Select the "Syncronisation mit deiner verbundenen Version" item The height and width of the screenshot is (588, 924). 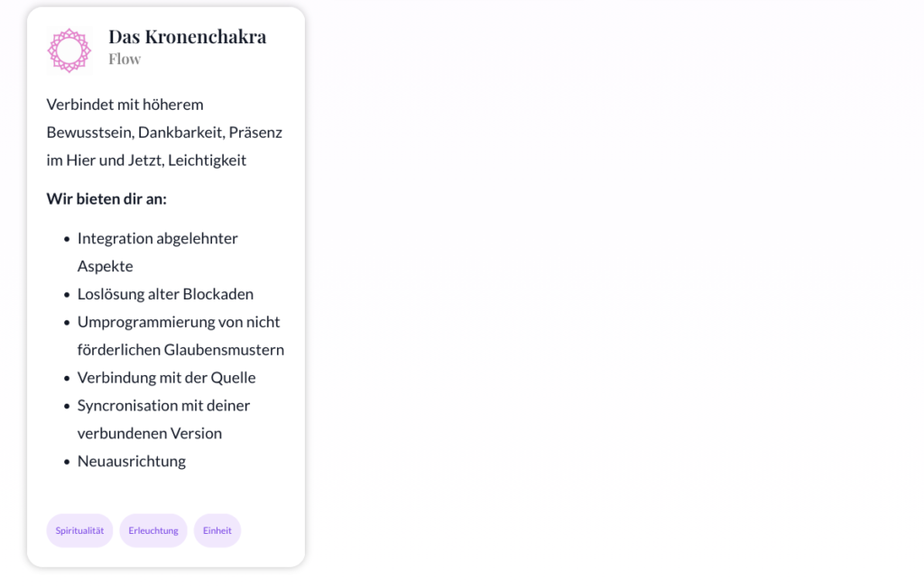click(x=163, y=418)
